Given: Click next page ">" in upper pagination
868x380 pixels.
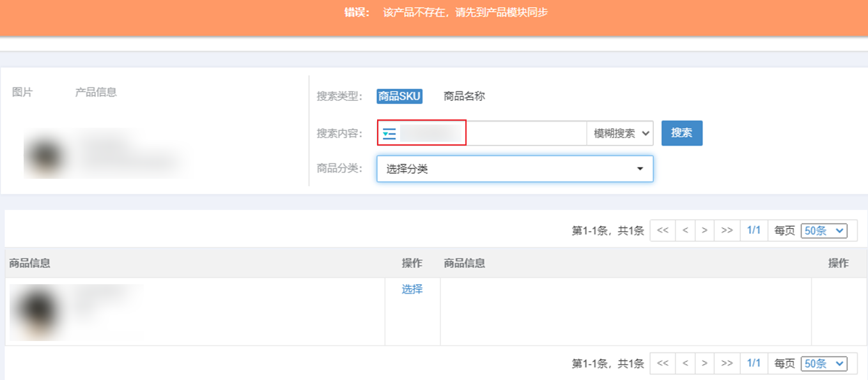Looking at the screenshot, I should point(704,231).
